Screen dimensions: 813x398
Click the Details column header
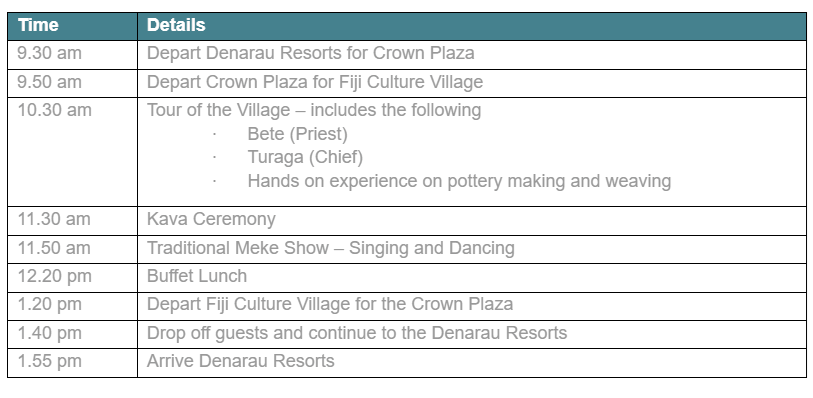click(x=176, y=25)
